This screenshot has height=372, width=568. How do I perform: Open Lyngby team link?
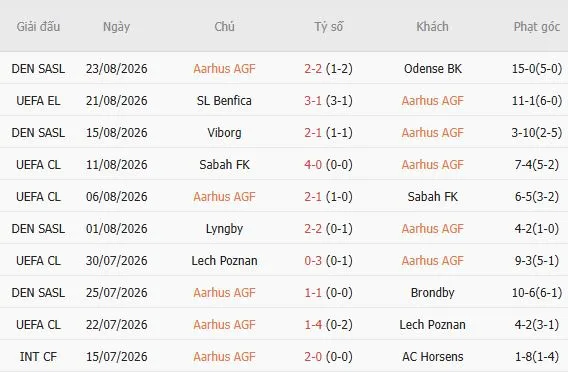(224, 229)
